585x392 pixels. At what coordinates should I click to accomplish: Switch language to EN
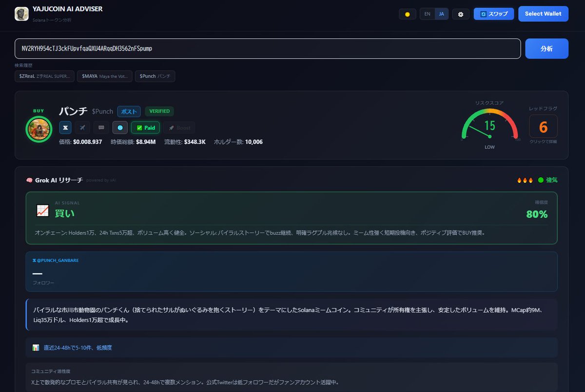coord(427,14)
